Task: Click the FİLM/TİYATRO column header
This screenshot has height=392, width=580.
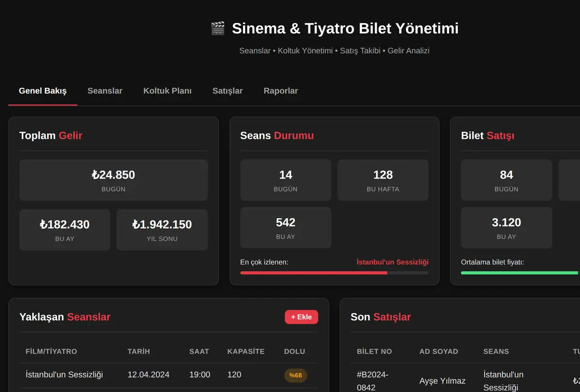Action: coord(51,351)
